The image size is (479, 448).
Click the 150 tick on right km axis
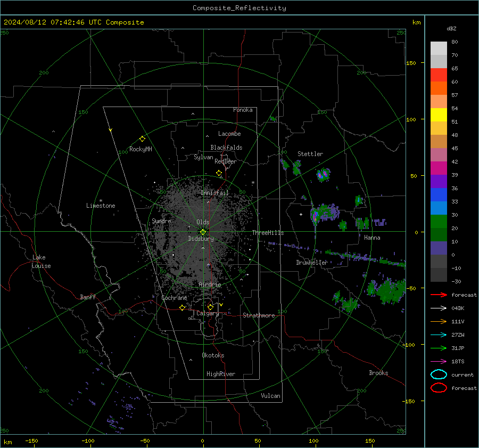pyautogui.click(x=411, y=63)
